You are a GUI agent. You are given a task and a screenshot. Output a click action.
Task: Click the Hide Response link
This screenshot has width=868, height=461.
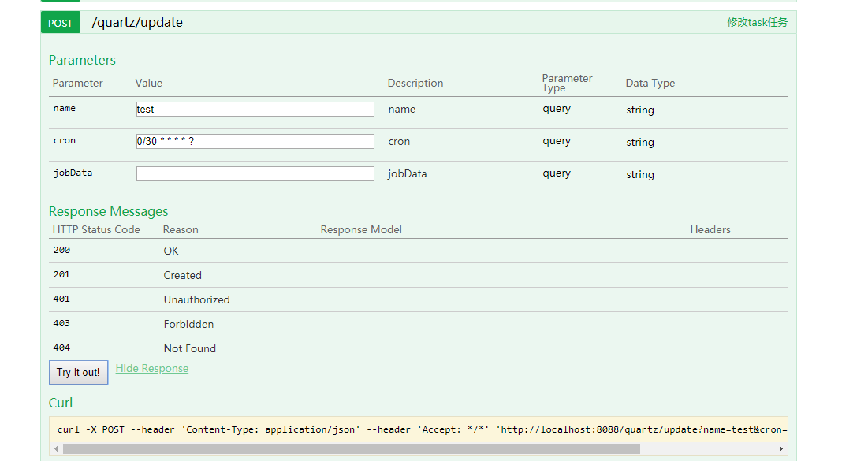click(x=151, y=369)
